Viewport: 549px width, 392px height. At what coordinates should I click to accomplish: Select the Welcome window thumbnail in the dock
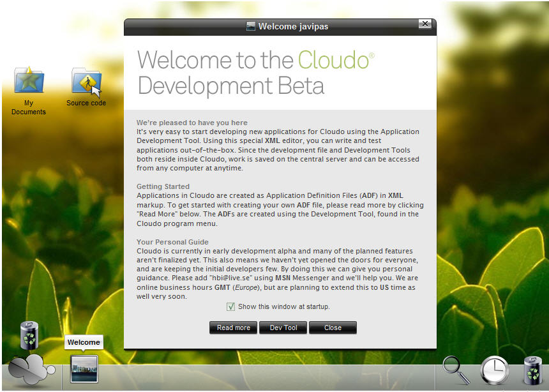pyautogui.click(x=84, y=369)
